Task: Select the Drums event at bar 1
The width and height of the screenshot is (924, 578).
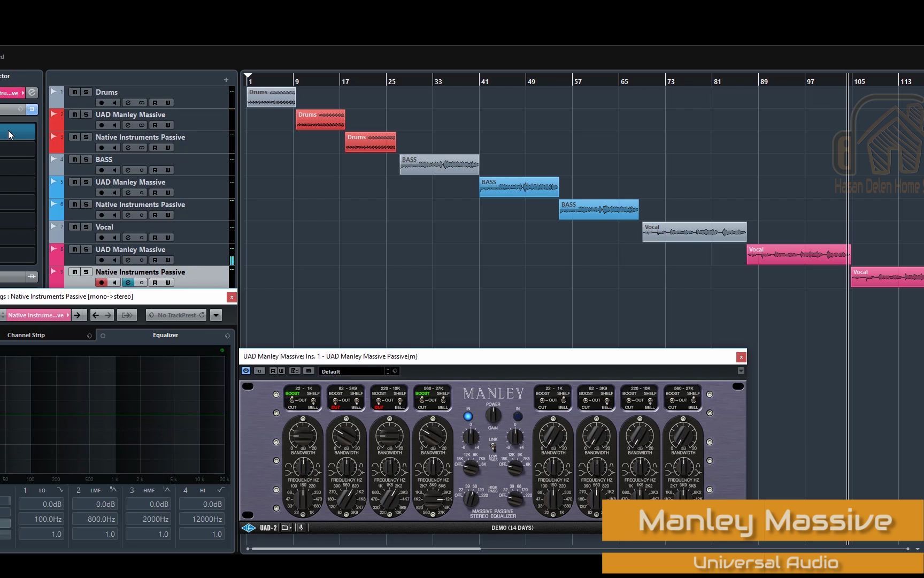Action: [271, 97]
